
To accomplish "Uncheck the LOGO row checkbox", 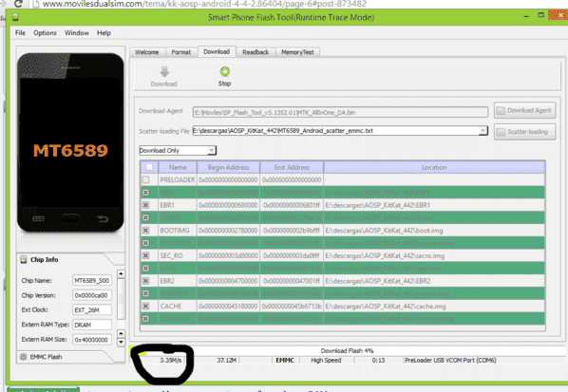I will pyautogui.click(x=145, y=269).
